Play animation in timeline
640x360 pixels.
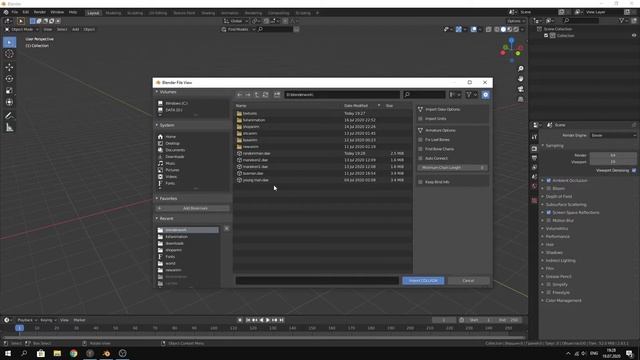pyautogui.click(x=268, y=320)
